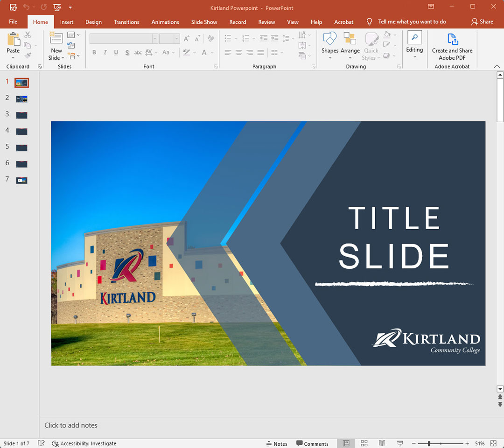Click the Comments button

click(x=312, y=443)
